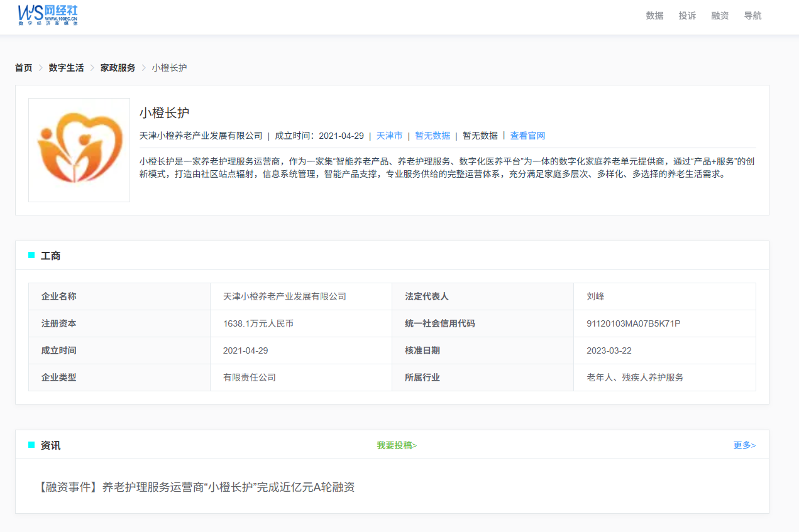799x532 pixels.
Task: Open the 数据 navigation menu
Action: (x=654, y=16)
